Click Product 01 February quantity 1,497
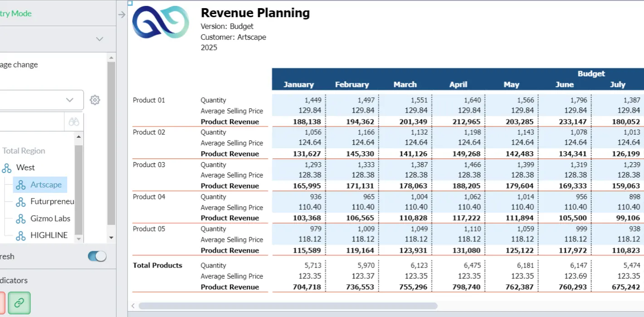 pos(366,100)
